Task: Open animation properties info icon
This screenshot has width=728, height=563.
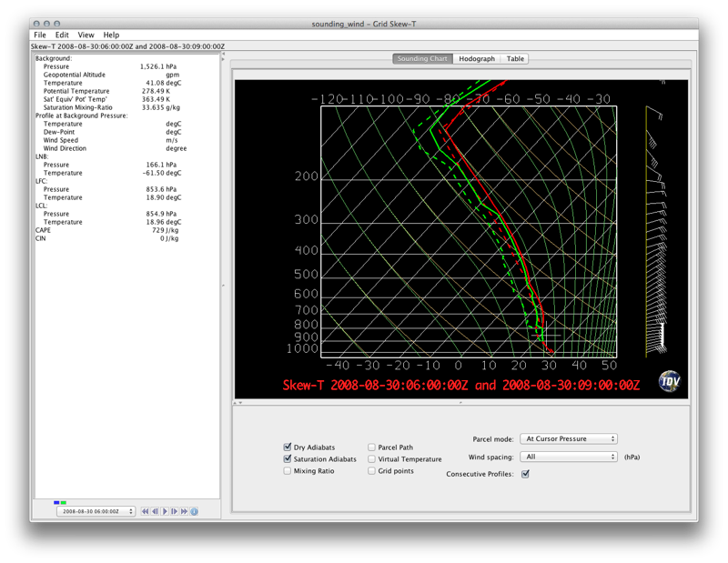Action: (x=194, y=512)
